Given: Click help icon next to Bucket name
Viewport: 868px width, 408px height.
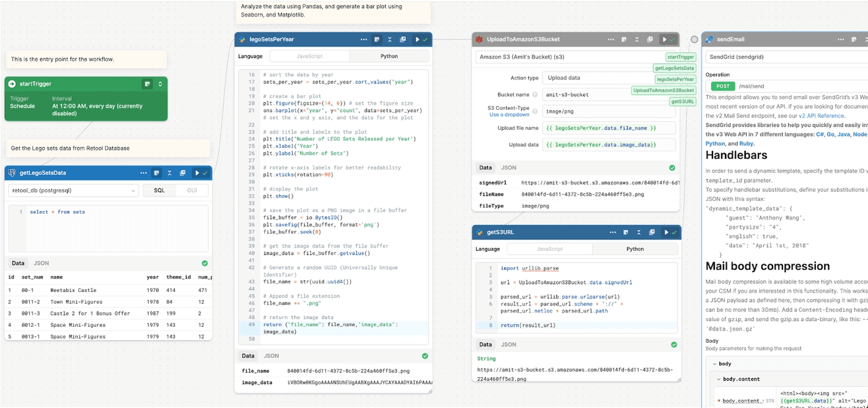Looking at the screenshot, I should point(534,95).
